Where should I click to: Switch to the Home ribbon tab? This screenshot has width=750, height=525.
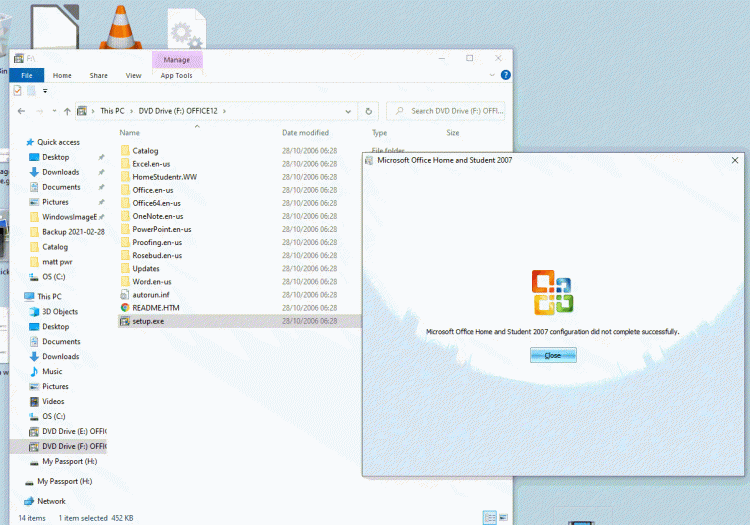click(62, 75)
